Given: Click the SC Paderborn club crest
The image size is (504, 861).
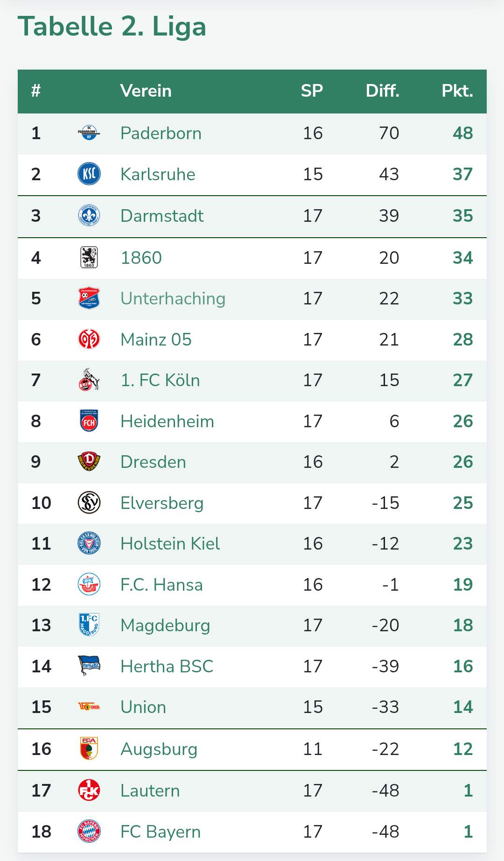Looking at the screenshot, I should click(89, 133).
